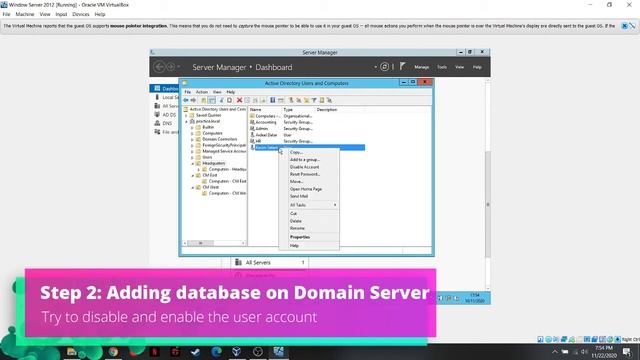
Task: Click the Up one level folder icon
Action: point(203,100)
